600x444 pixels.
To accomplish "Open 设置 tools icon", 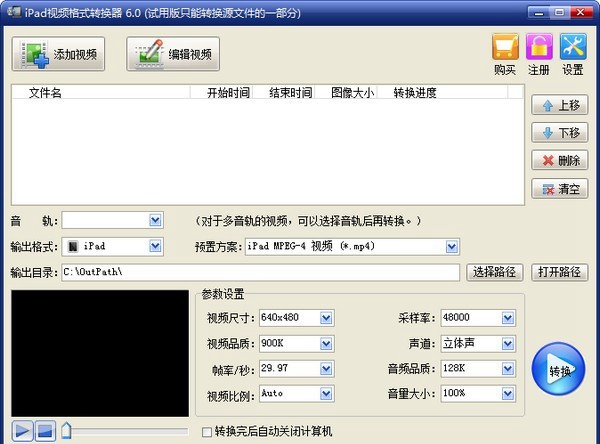I will coord(573,47).
